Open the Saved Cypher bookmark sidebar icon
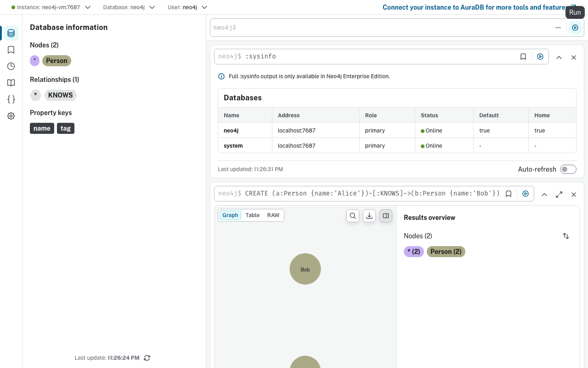 [11, 50]
